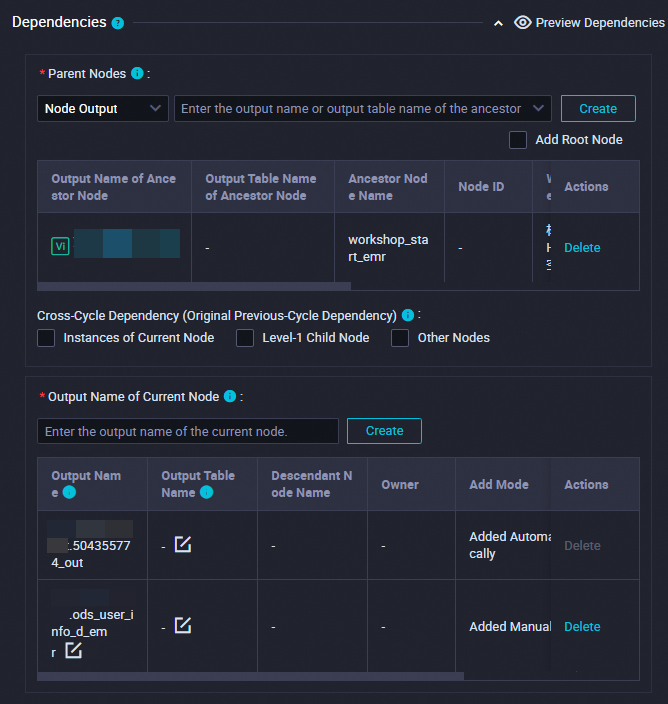Screen dimensions: 668x704
Task: Click the Vi node type icon
Action: click(x=60, y=246)
